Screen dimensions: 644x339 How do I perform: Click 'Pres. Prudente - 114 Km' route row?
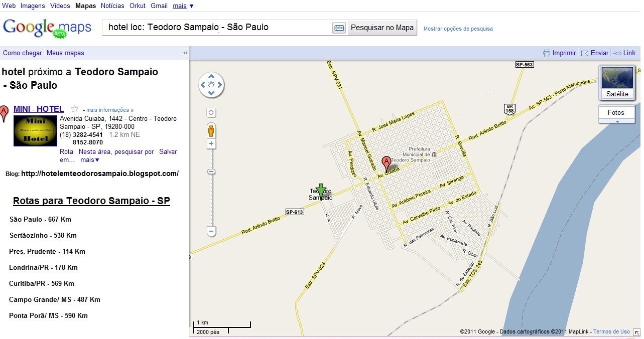(x=47, y=251)
